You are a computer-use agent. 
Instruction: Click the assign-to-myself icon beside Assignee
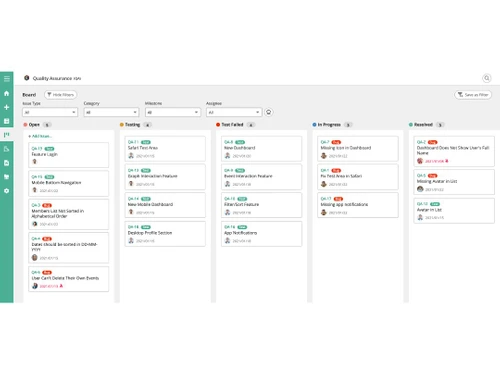pos(269,112)
